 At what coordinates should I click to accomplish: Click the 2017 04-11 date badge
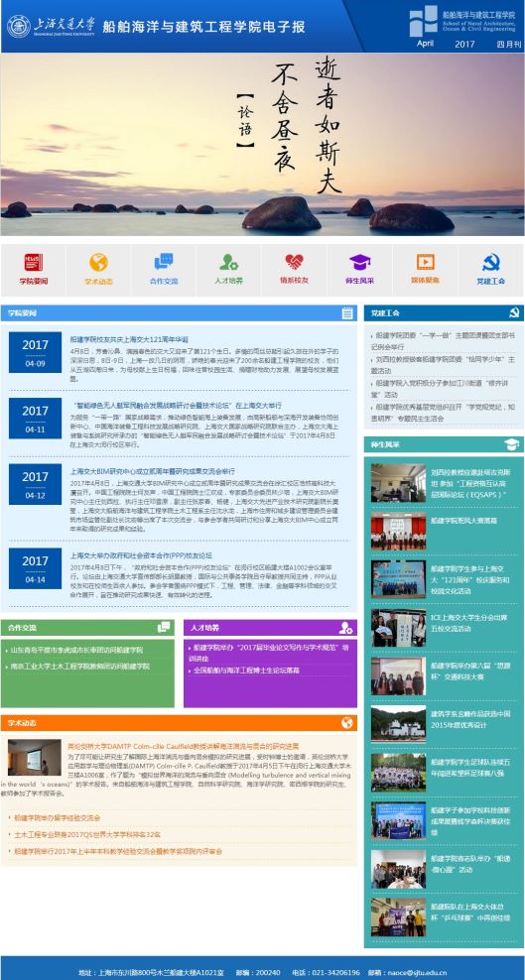click(35, 419)
